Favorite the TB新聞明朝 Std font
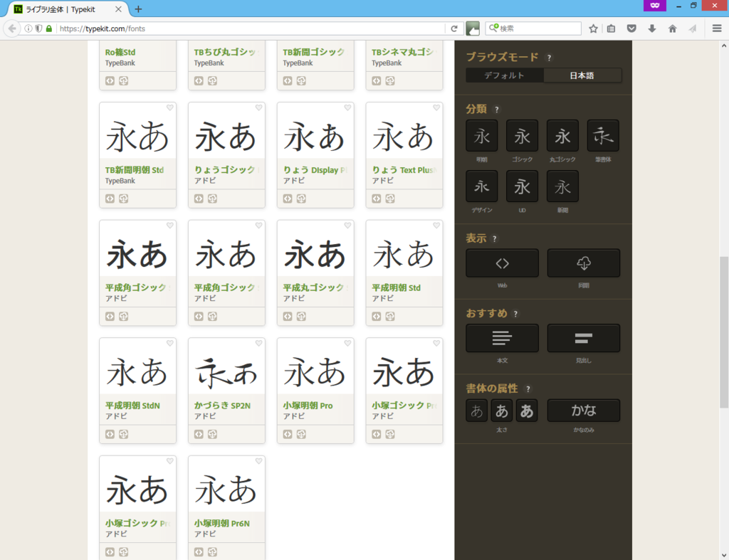 170,108
